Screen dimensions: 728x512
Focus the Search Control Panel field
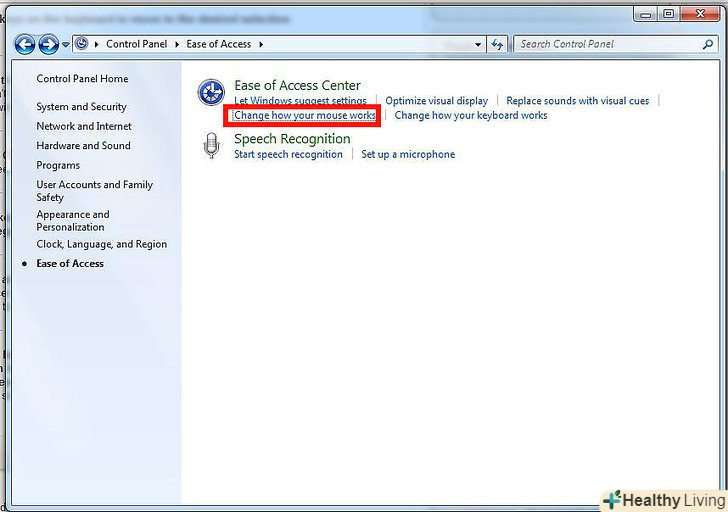[615, 45]
